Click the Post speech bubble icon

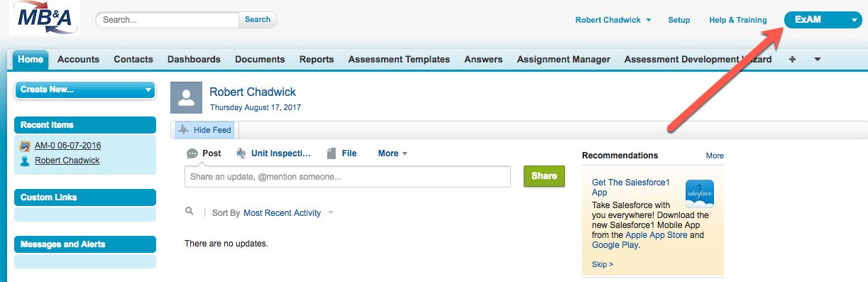pos(192,153)
